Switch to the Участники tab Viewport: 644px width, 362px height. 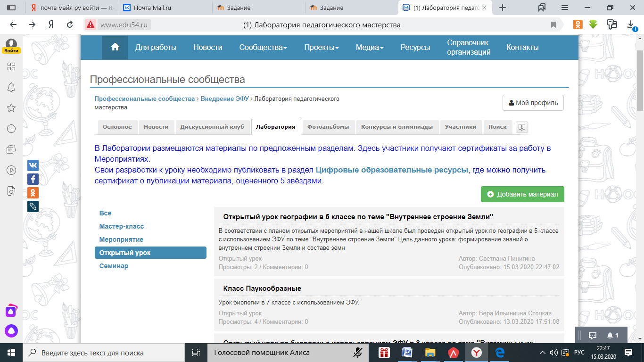pyautogui.click(x=461, y=127)
